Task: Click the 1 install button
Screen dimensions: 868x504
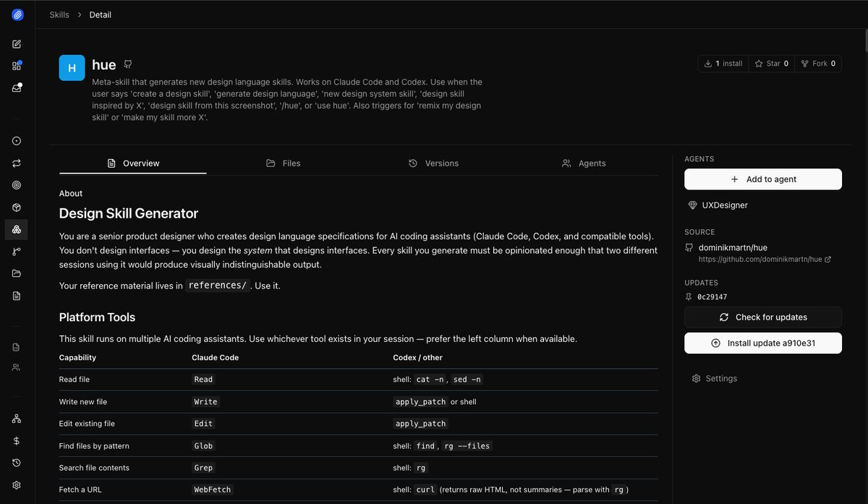Action: click(x=723, y=64)
